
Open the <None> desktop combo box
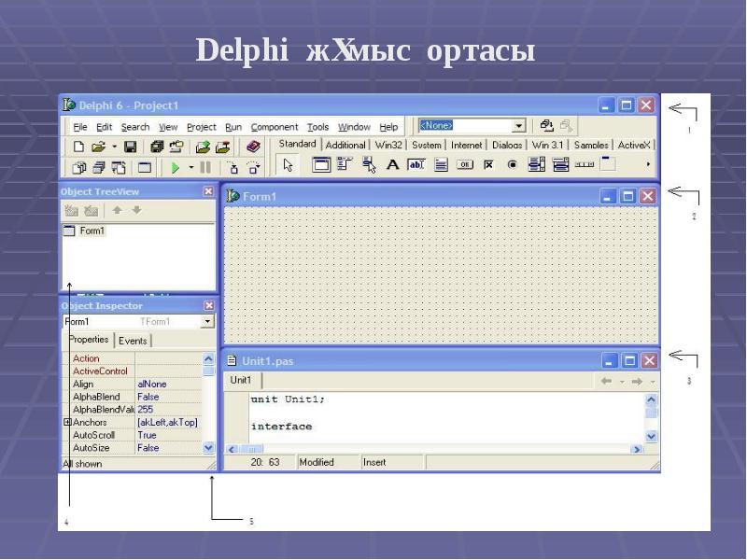(x=519, y=125)
